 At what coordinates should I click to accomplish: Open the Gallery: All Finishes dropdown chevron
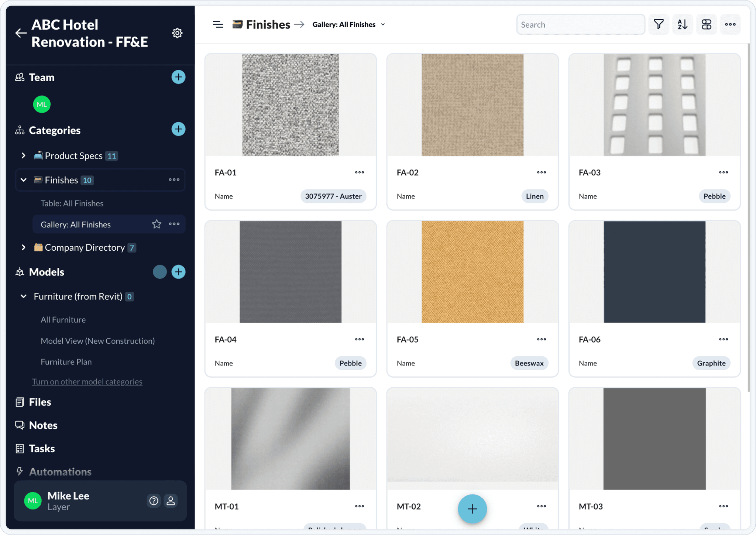(x=383, y=24)
